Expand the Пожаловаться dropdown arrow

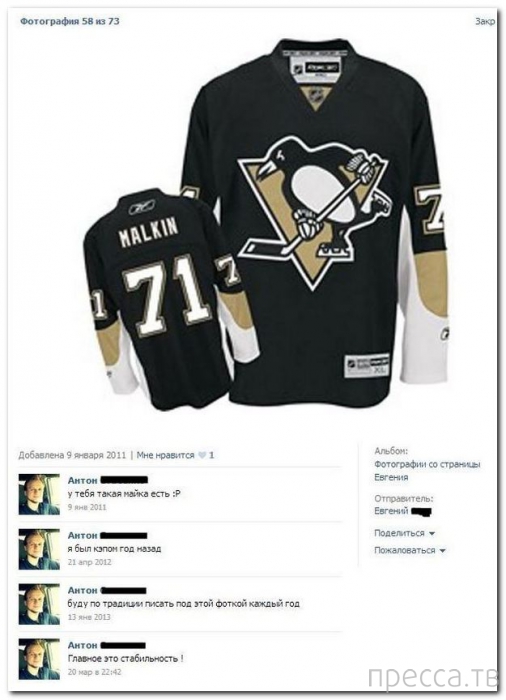point(442,550)
